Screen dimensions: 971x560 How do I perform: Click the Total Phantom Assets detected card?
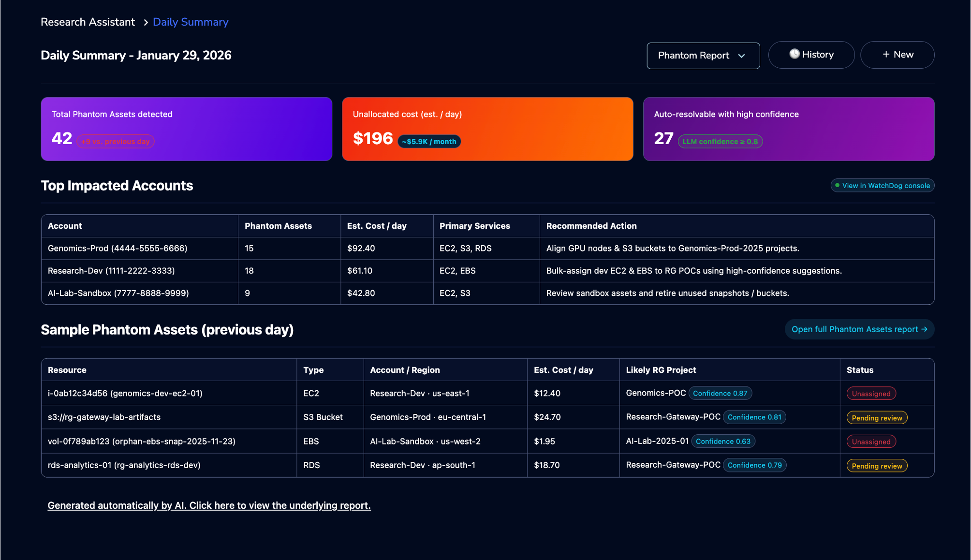[x=186, y=129]
